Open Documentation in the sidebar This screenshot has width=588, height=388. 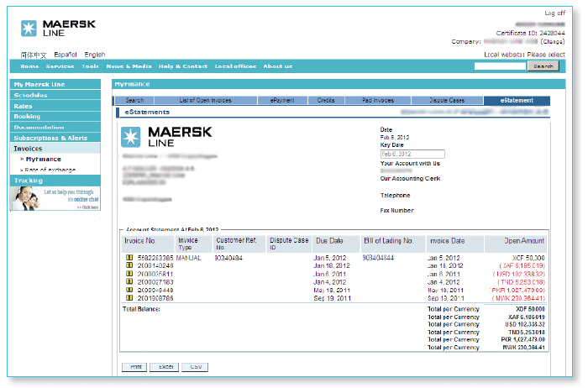(x=55, y=127)
